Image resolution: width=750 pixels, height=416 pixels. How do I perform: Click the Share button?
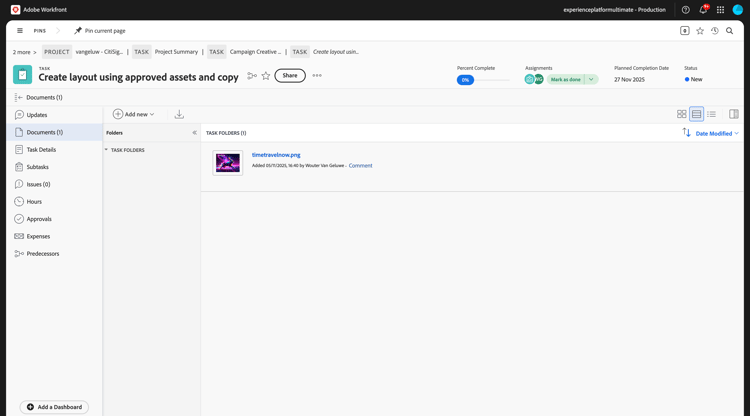pos(290,76)
